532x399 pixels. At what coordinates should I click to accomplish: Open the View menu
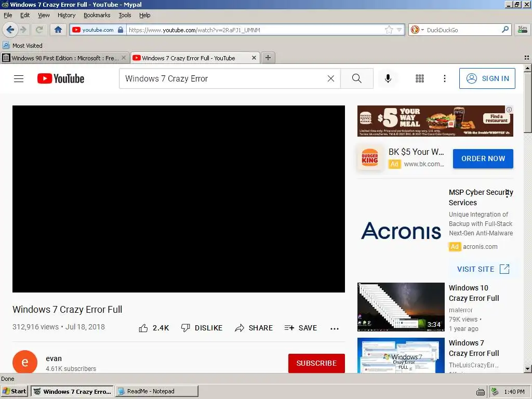[x=44, y=15]
